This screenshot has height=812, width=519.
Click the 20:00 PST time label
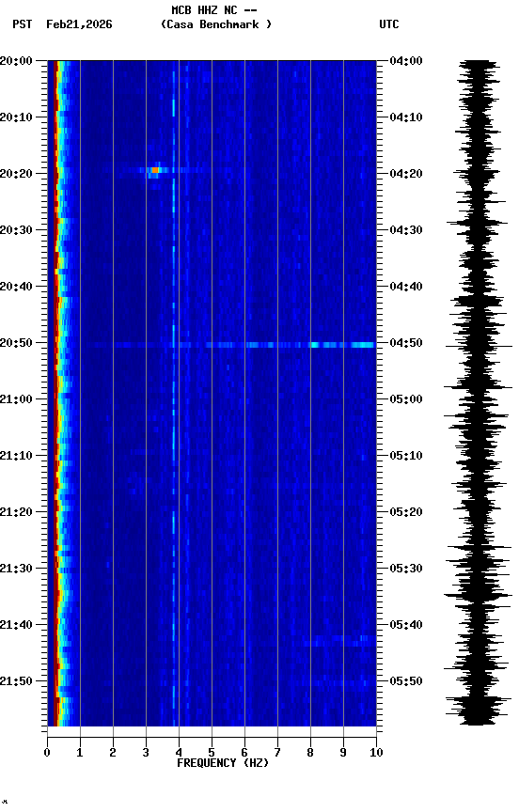tap(16, 61)
